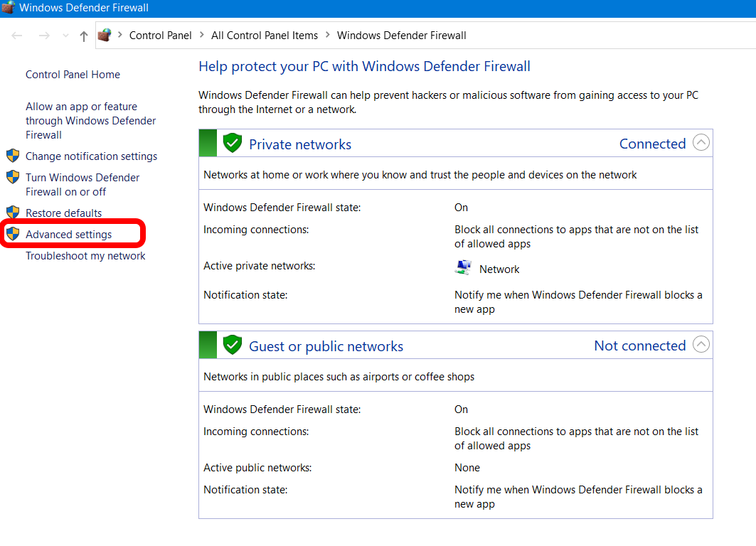
Task: Select Control Panel in breadcrumb path
Action: pyautogui.click(x=160, y=35)
